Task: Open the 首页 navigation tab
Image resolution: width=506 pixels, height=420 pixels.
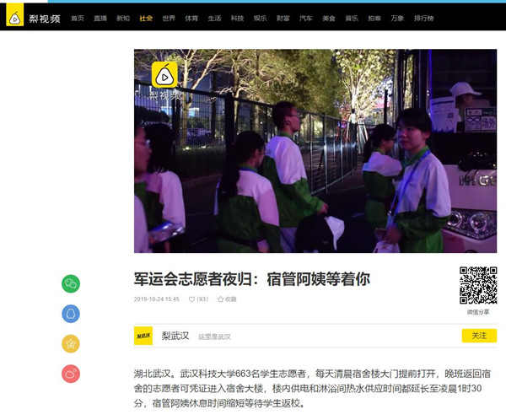Action: [78, 18]
